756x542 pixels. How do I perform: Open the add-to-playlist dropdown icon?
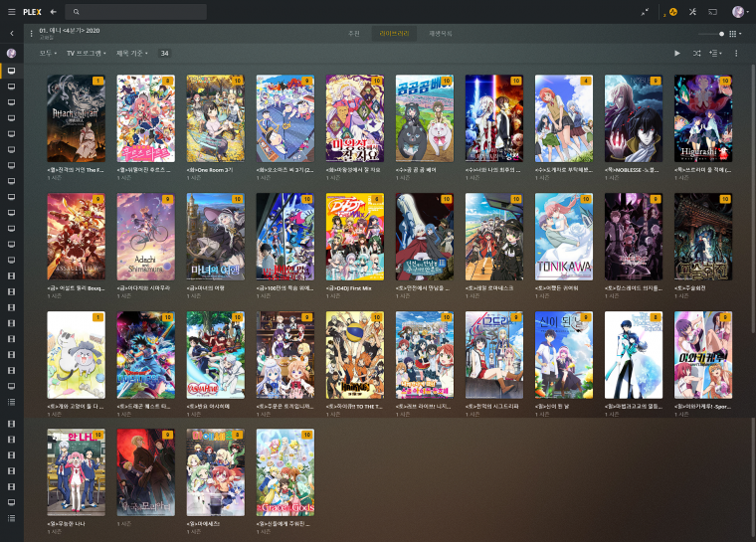715,53
